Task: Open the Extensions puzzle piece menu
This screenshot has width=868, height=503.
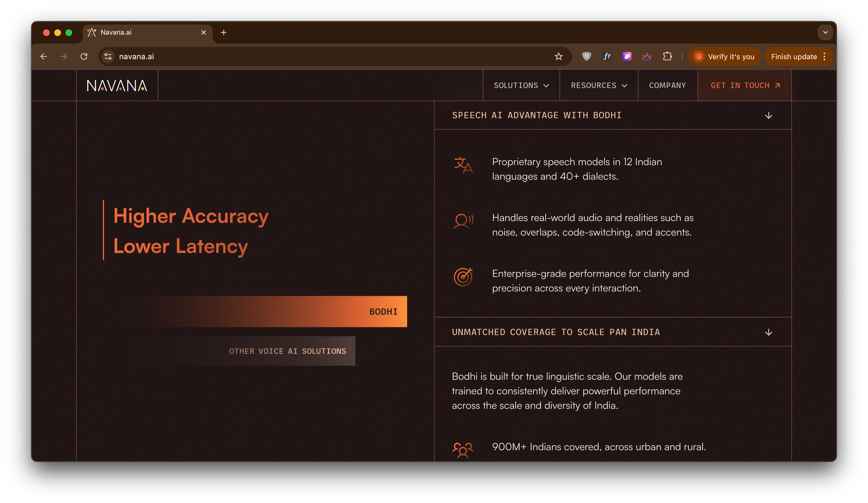Action: pos(667,56)
